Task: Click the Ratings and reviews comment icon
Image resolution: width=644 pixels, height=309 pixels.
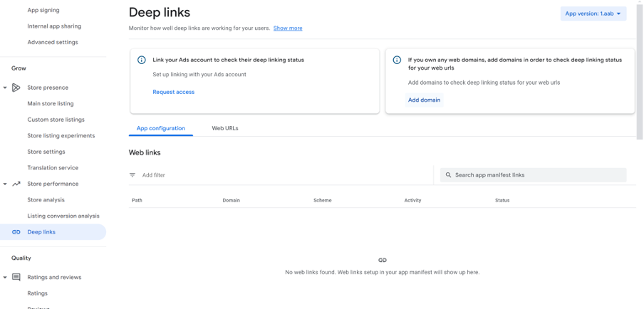Action: click(x=16, y=278)
